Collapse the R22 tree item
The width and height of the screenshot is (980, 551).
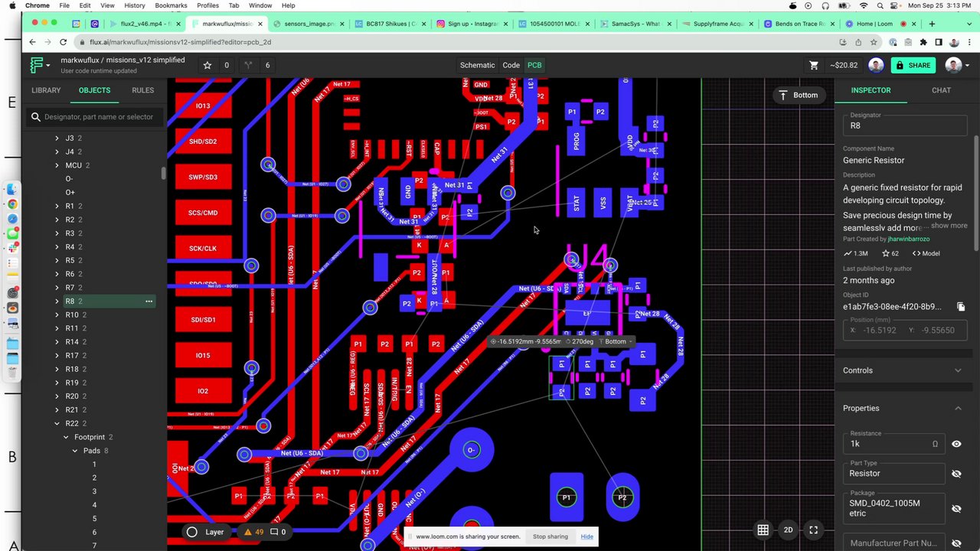click(x=57, y=423)
